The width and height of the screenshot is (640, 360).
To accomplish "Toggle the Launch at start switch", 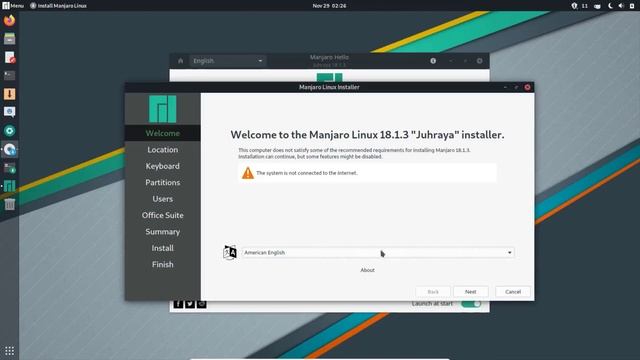I will (x=471, y=304).
